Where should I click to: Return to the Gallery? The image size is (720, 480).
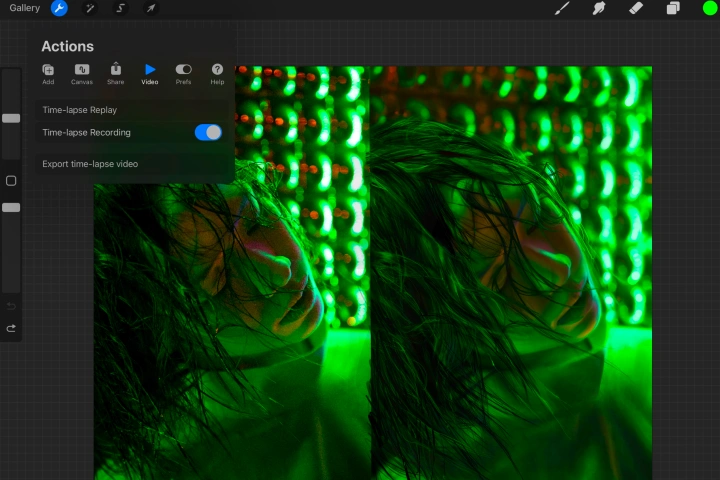(x=25, y=8)
